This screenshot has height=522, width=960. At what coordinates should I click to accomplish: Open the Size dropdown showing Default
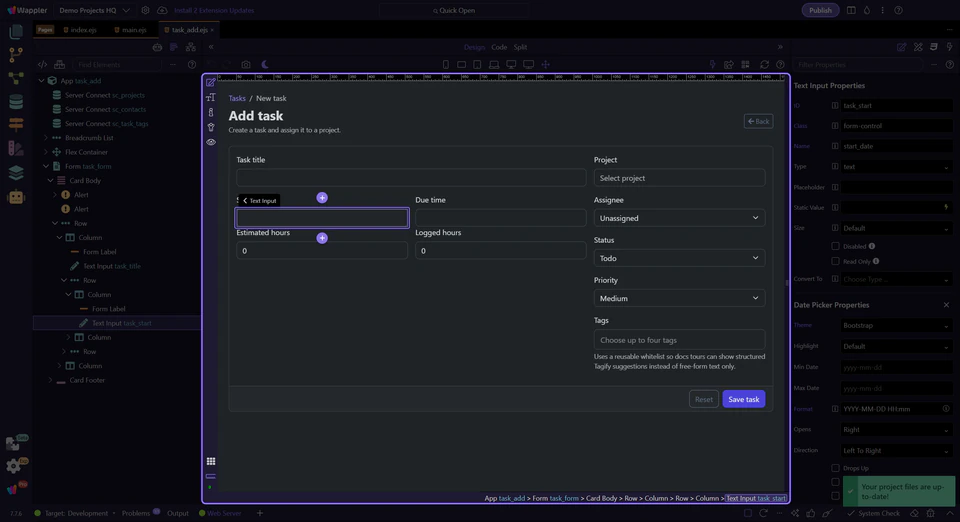pyautogui.click(x=896, y=228)
